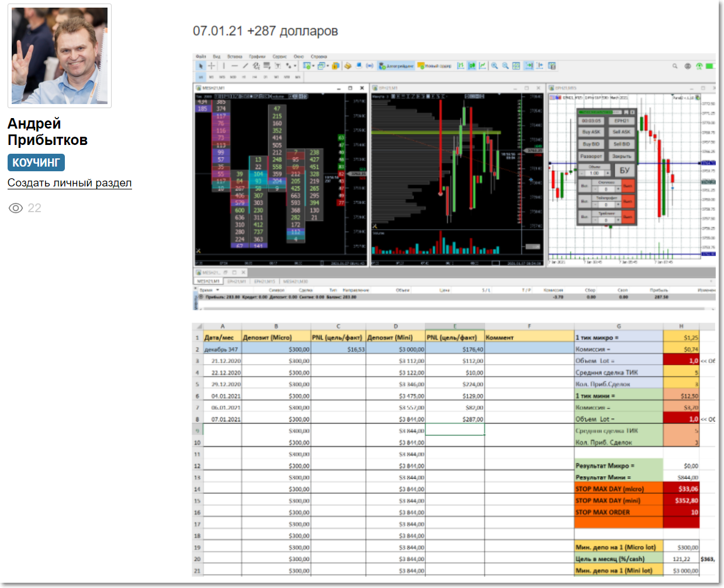Click the eye views icon below the profile
The width and height of the screenshot is (724, 588).
click(16, 208)
